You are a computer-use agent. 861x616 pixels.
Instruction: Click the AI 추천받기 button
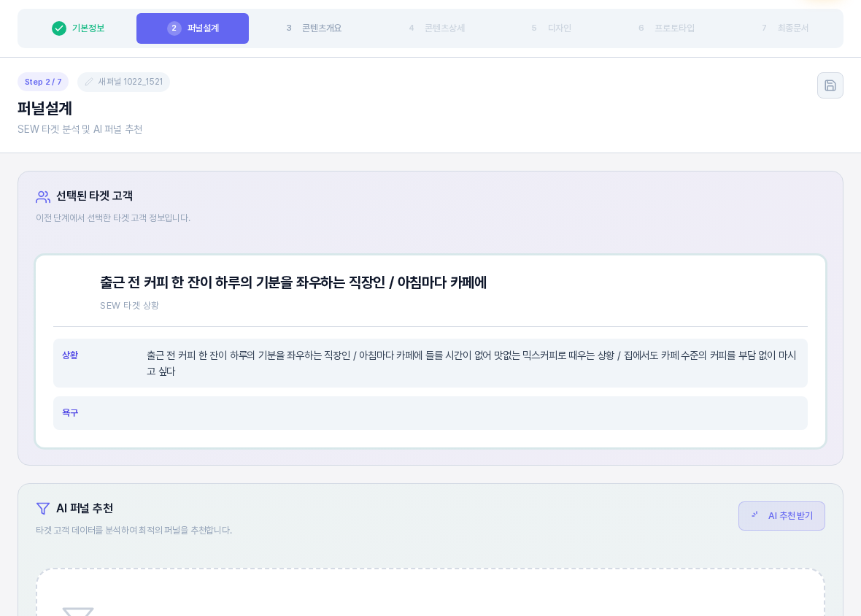[x=781, y=516]
